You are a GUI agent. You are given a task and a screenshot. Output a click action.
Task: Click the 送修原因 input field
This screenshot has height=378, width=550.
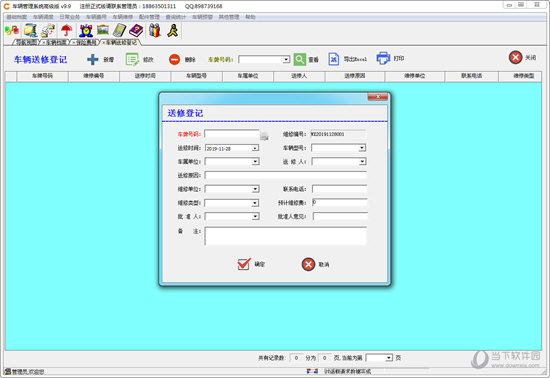coord(286,175)
